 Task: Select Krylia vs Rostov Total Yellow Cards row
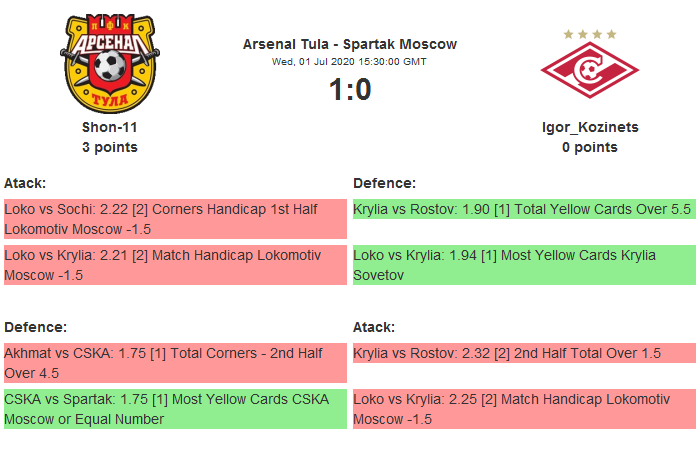[523, 210]
